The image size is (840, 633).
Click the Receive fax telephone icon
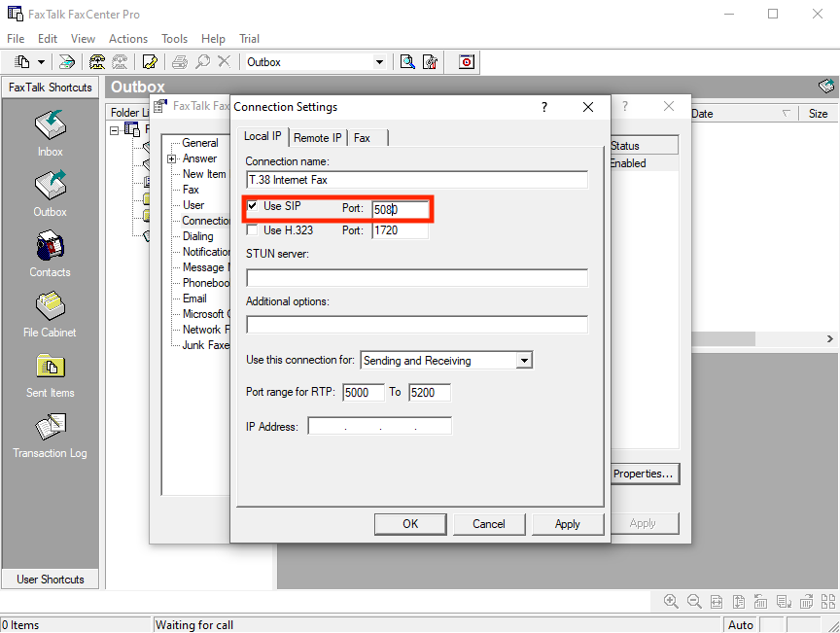[120, 62]
